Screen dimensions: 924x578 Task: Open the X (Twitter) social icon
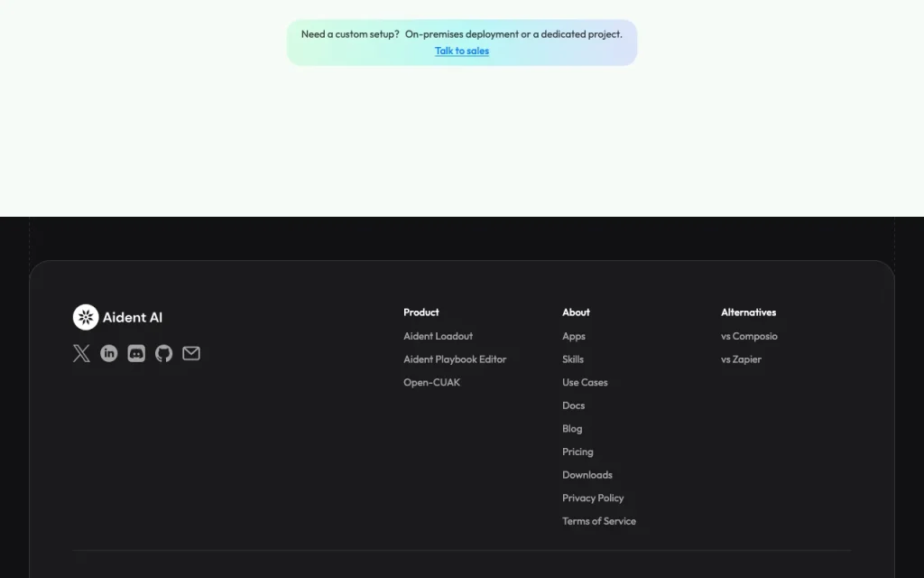click(81, 353)
